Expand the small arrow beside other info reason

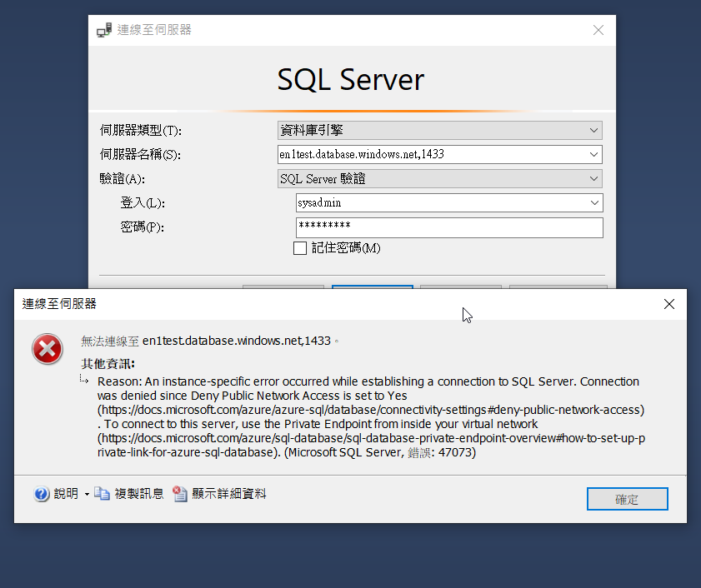(84, 379)
